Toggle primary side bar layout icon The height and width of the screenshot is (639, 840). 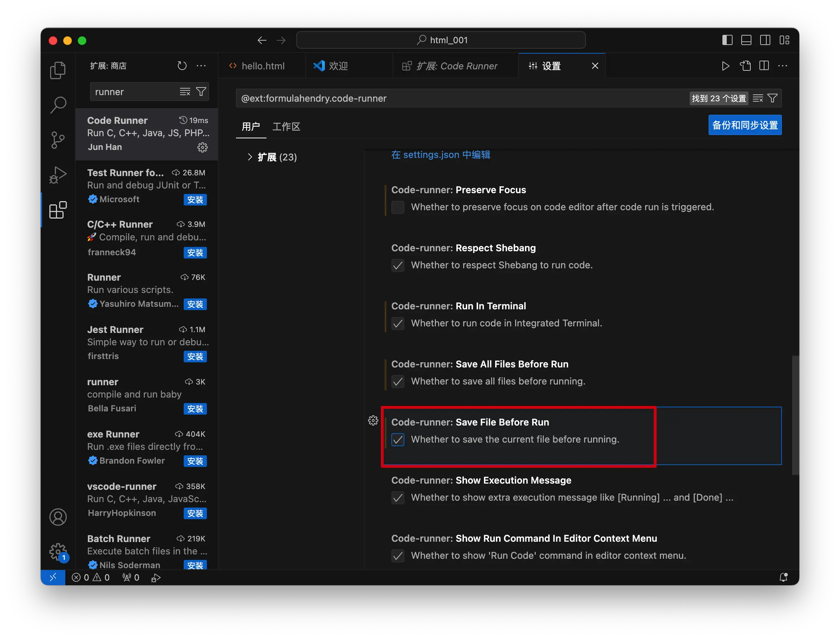click(727, 40)
